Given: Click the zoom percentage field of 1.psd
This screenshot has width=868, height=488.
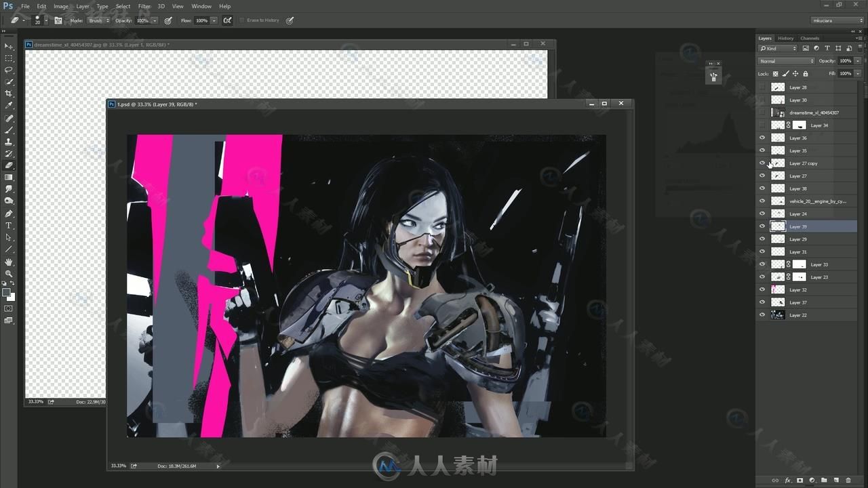Looking at the screenshot, I should click(119, 466).
